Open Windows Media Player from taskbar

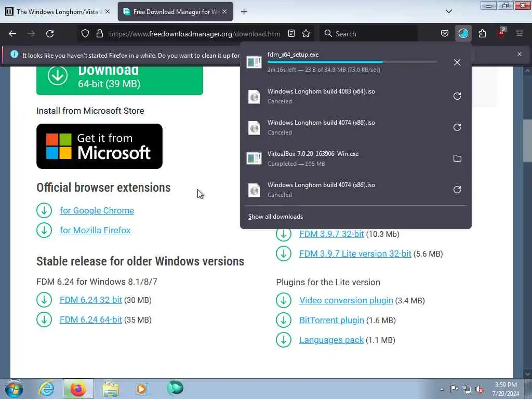pos(142,389)
